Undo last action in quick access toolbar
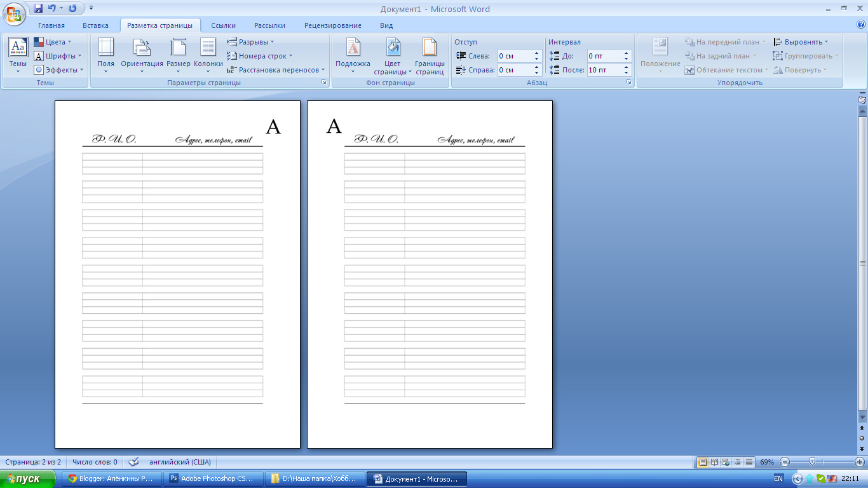 tap(52, 9)
